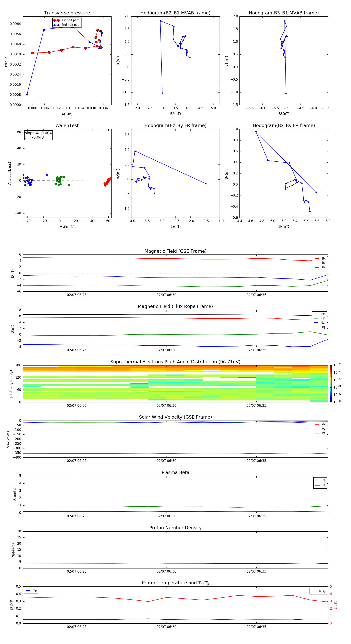
Task: Click the red Te/Tp legend entry
Action: (x=318, y=591)
